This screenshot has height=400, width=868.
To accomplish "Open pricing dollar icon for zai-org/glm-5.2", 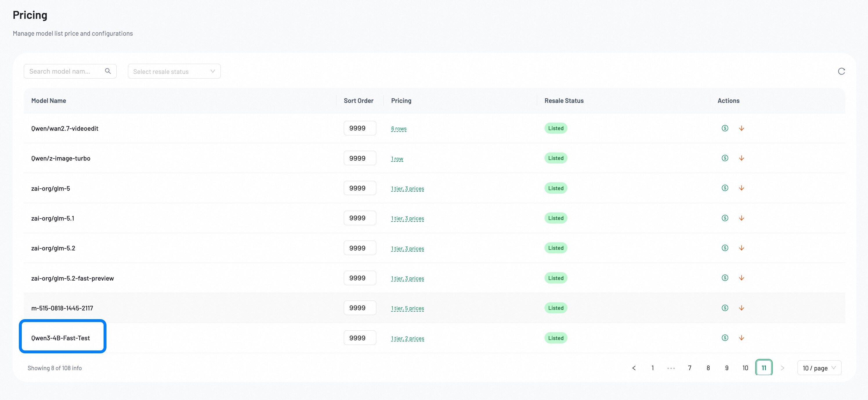I will (x=725, y=248).
